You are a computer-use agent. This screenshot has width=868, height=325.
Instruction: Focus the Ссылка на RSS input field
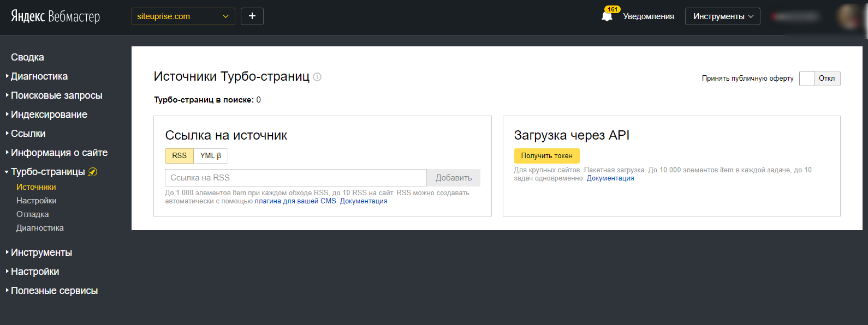click(x=296, y=178)
